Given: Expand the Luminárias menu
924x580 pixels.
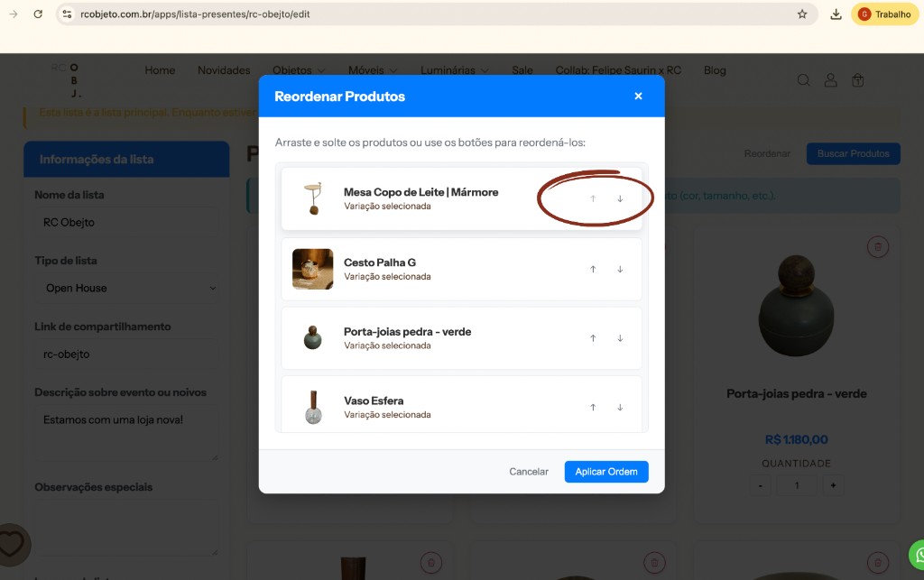Looking at the screenshot, I should (x=454, y=70).
